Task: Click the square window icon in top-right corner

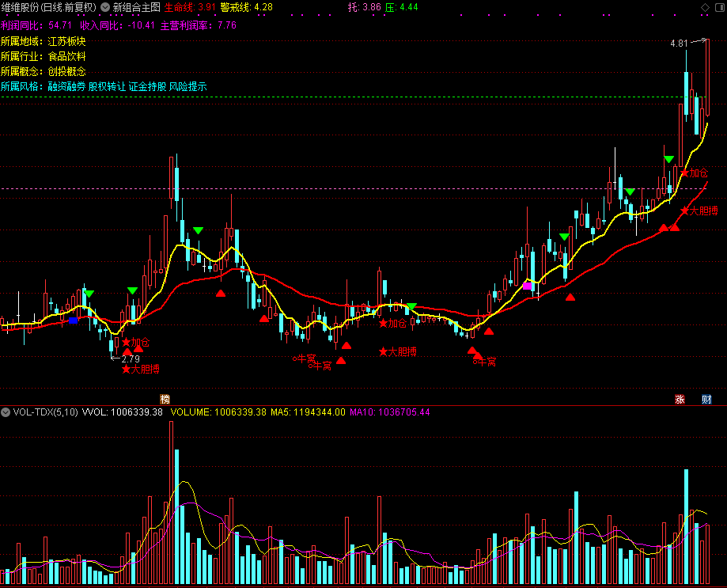Action: click(720, 7)
